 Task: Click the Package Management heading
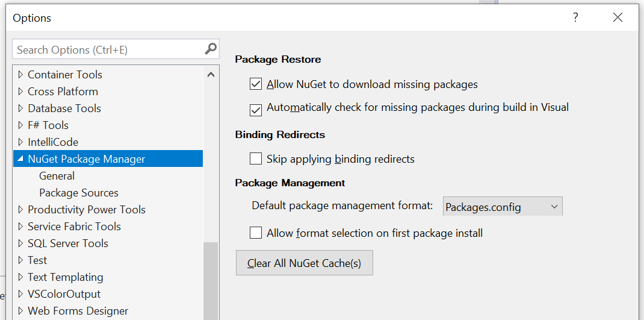pos(290,183)
